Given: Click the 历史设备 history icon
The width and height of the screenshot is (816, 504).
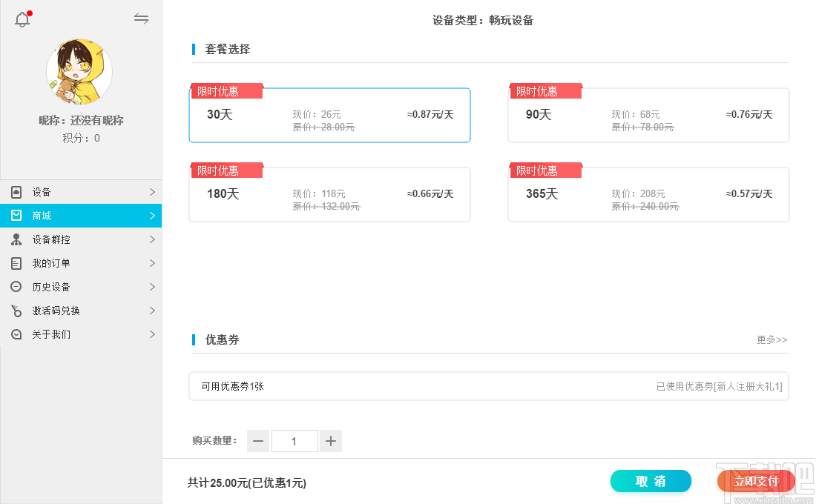Looking at the screenshot, I should tap(16, 287).
